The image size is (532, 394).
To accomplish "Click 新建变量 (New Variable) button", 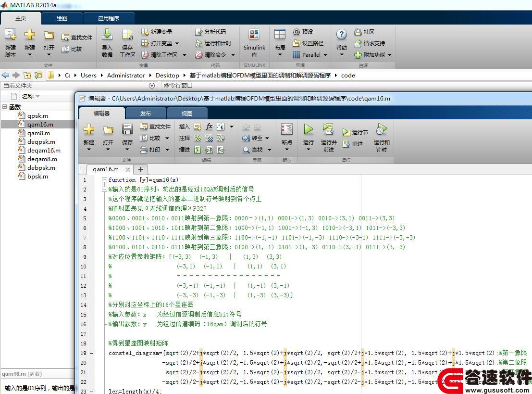I will 157,32.
